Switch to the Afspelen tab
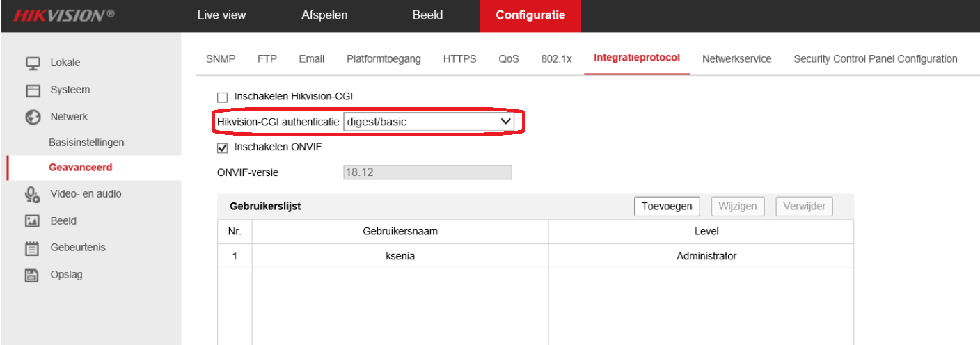The height and width of the screenshot is (345, 980). (x=324, y=15)
